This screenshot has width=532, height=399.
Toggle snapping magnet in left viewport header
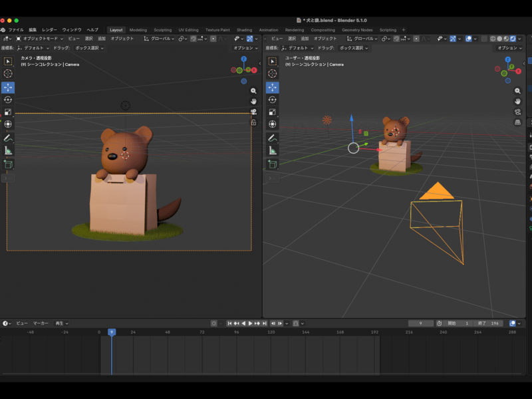click(194, 39)
